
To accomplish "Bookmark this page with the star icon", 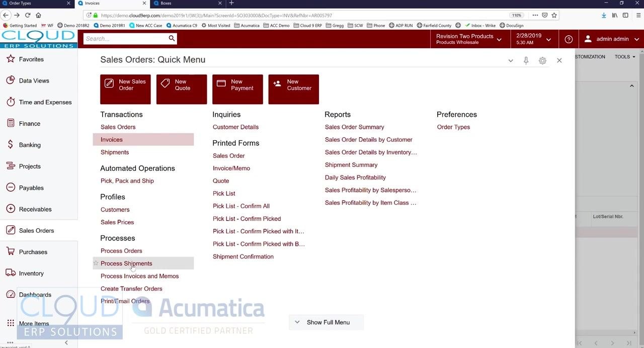I will click(554, 15).
